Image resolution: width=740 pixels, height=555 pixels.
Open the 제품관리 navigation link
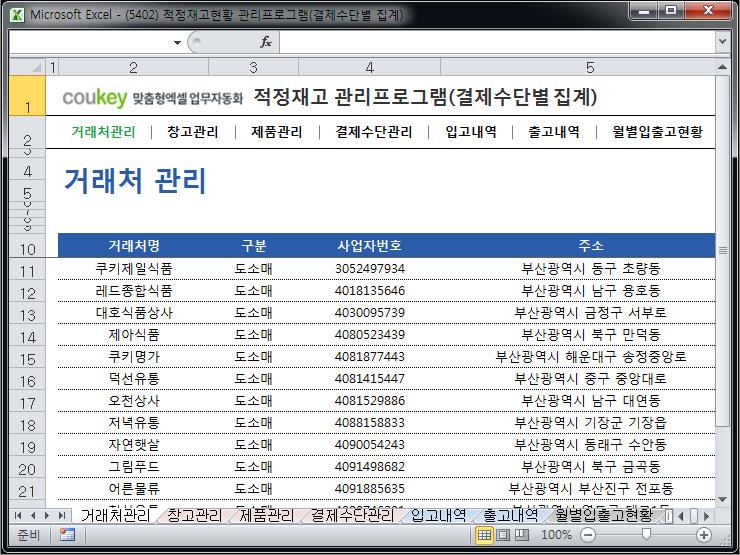tap(277, 132)
